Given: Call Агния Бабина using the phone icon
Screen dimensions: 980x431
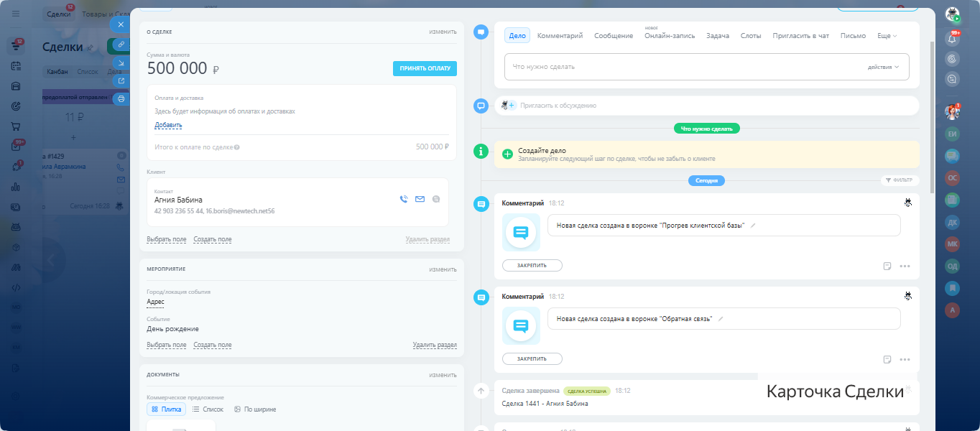Looking at the screenshot, I should coord(404,199).
